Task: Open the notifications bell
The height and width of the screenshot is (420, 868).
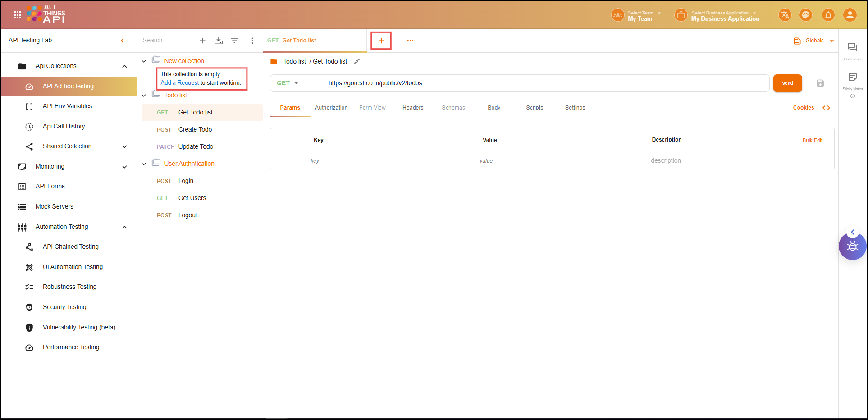Action: pos(828,15)
